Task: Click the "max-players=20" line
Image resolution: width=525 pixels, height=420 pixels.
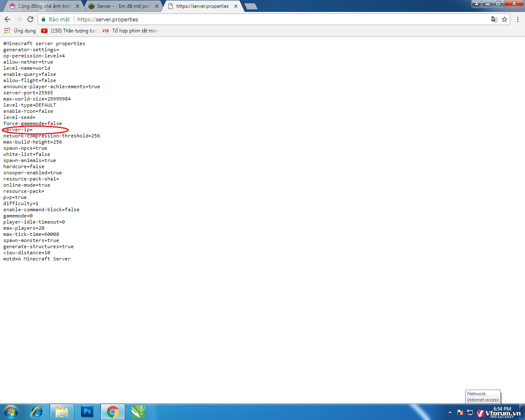Action: pyautogui.click(x=24, y=228)
